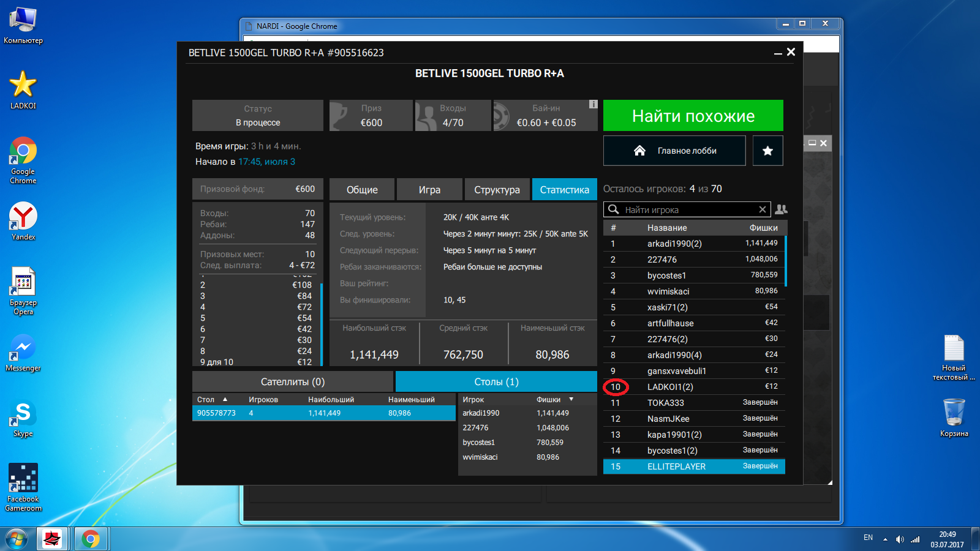Screen dimensions: 980x551
Task: Open Yandex browser desktop icon
Action: click(23, 221)
